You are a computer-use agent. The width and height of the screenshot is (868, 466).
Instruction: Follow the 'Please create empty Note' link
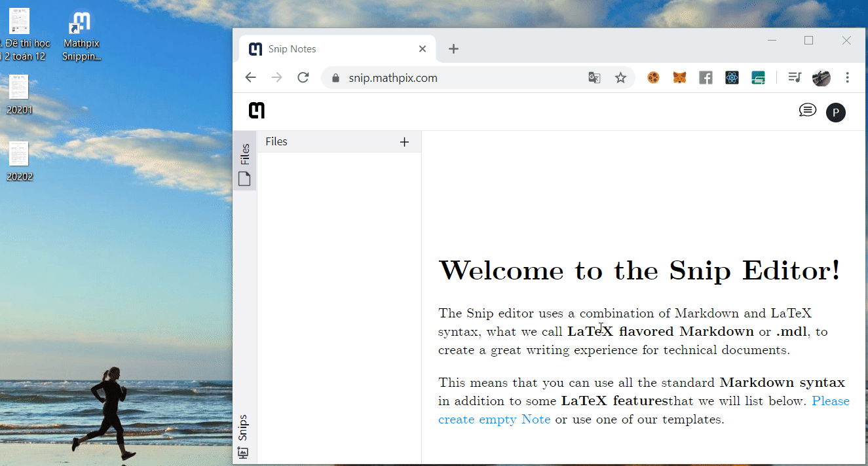(x=644, y=410)
